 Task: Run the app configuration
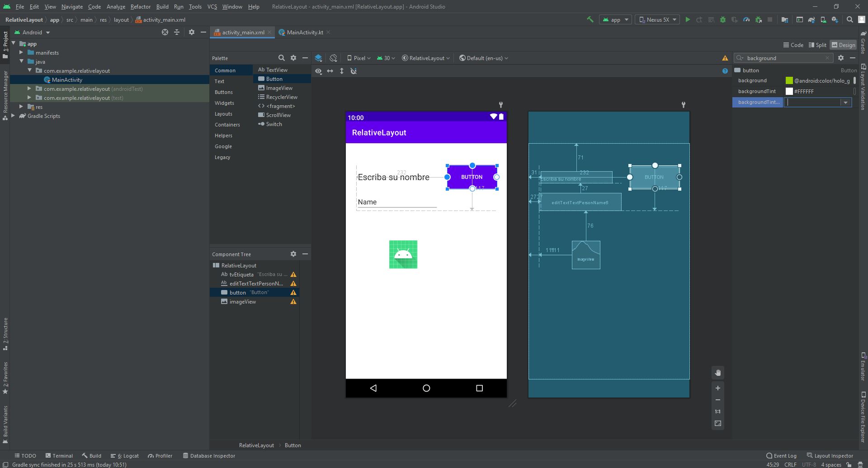click(688, 19)
